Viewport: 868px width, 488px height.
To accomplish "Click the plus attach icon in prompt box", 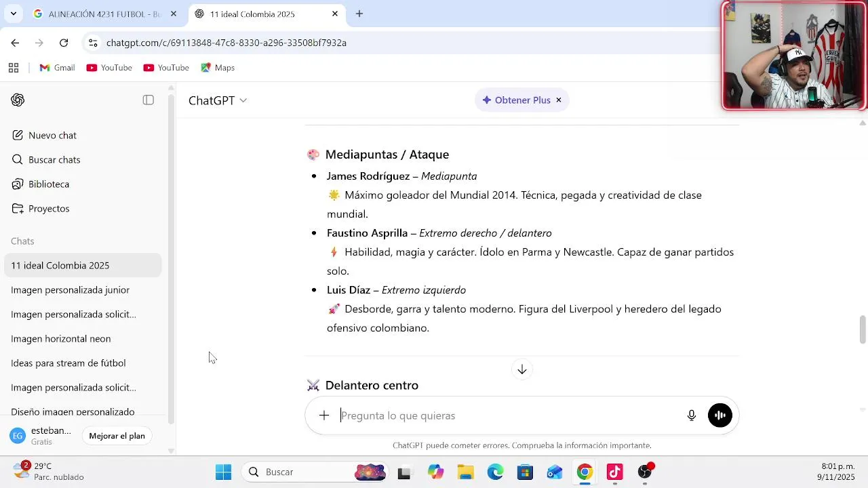I will coord(324,415).
